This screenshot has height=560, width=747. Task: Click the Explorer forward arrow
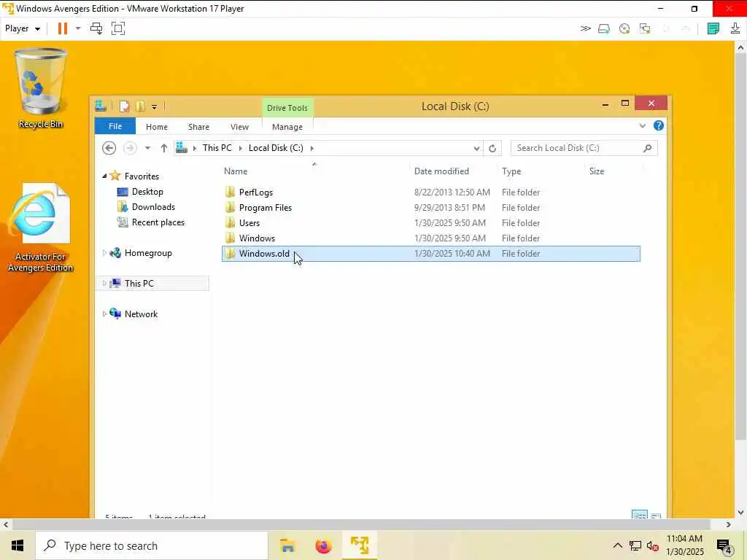point(130,148)
